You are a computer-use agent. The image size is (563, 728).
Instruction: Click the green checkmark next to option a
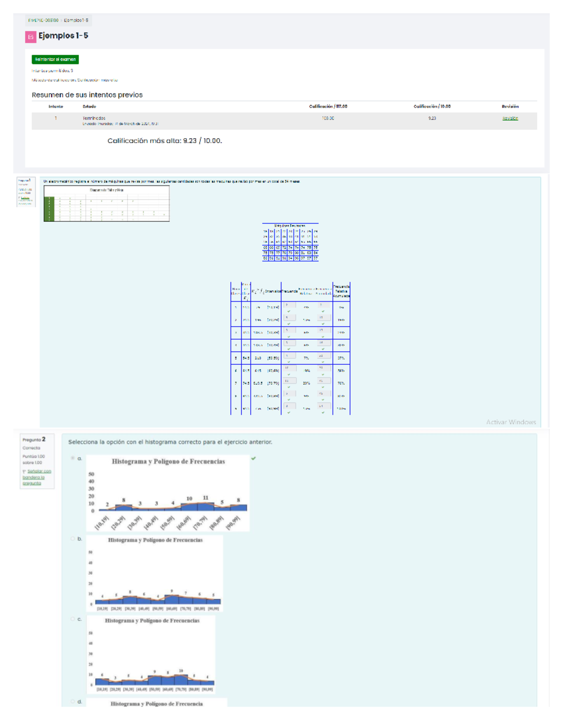(253, 458)
